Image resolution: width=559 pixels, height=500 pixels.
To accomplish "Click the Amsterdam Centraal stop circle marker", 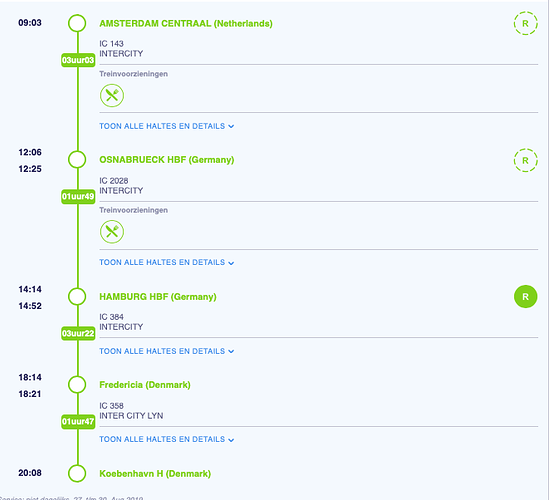I will tap(77, 23).
